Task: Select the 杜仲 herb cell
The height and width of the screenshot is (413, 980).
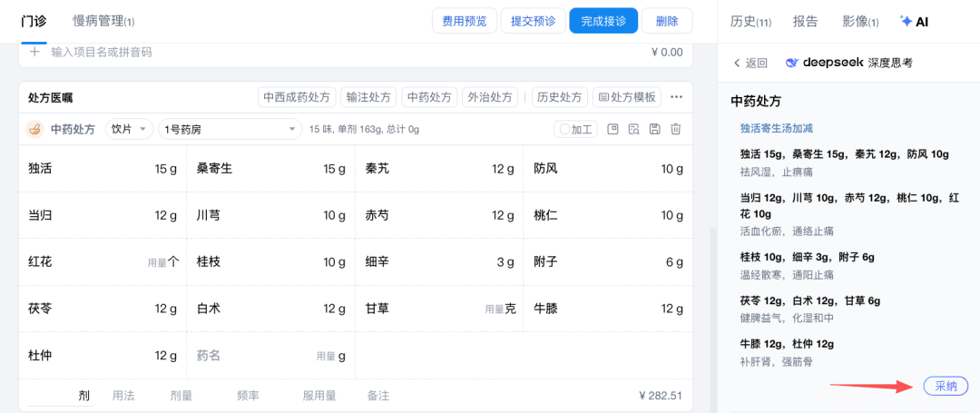Action: pos(103,356)
